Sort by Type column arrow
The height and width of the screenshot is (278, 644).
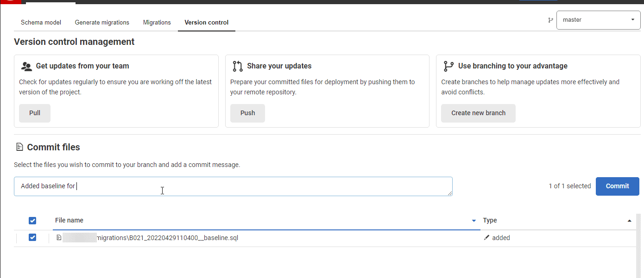pos(629,221)
